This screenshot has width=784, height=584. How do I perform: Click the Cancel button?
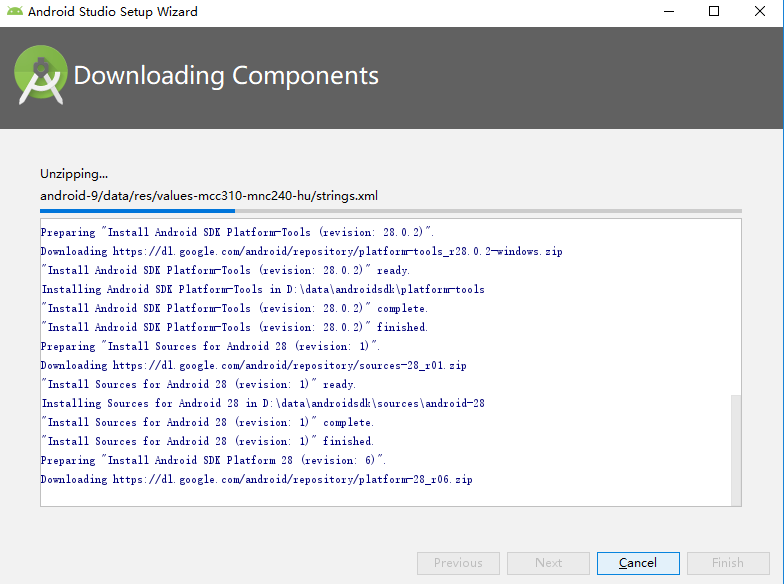(x=638, y=563)
